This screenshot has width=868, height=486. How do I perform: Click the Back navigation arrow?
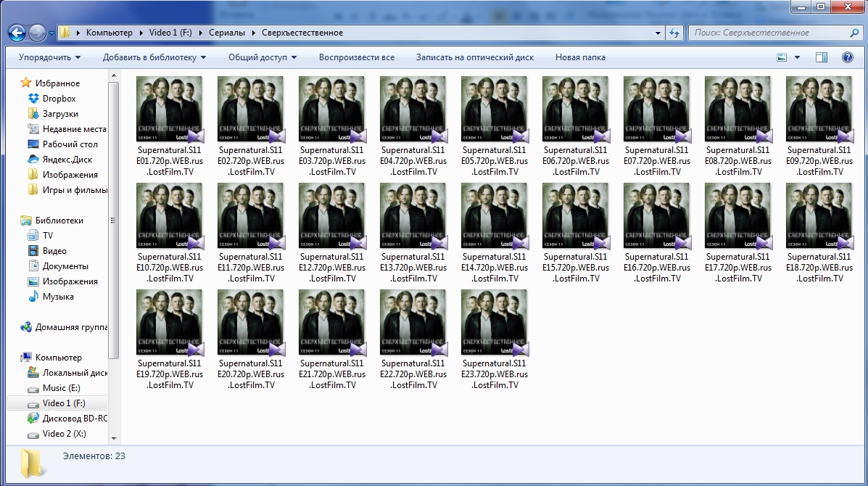click(x=17, y=33)
